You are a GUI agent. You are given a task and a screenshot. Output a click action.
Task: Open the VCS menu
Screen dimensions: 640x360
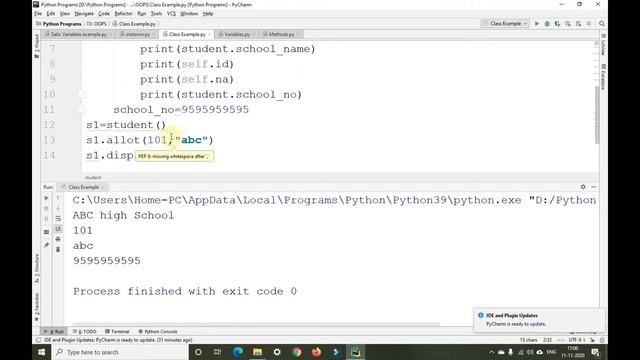(171, 13)
